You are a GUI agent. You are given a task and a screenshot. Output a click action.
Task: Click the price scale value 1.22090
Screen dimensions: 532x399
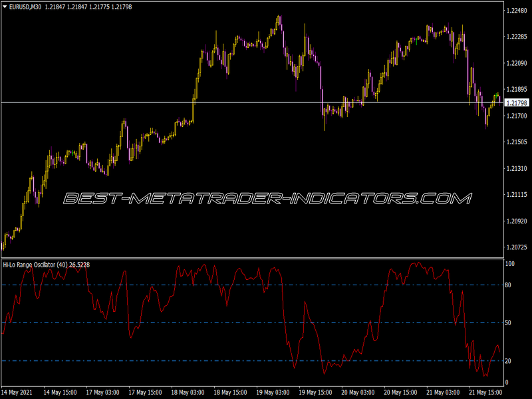pos(517,63)
